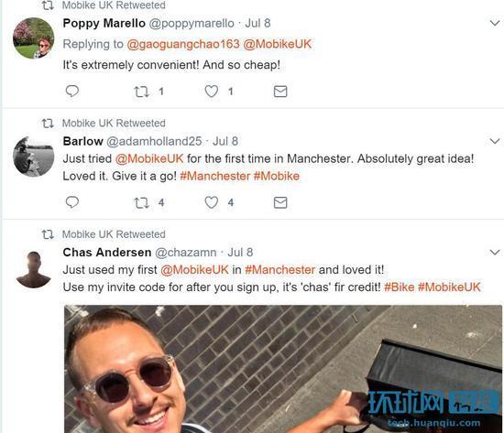
Task: Open Barlow's profile avatar picture
Action: click(33, 157)
